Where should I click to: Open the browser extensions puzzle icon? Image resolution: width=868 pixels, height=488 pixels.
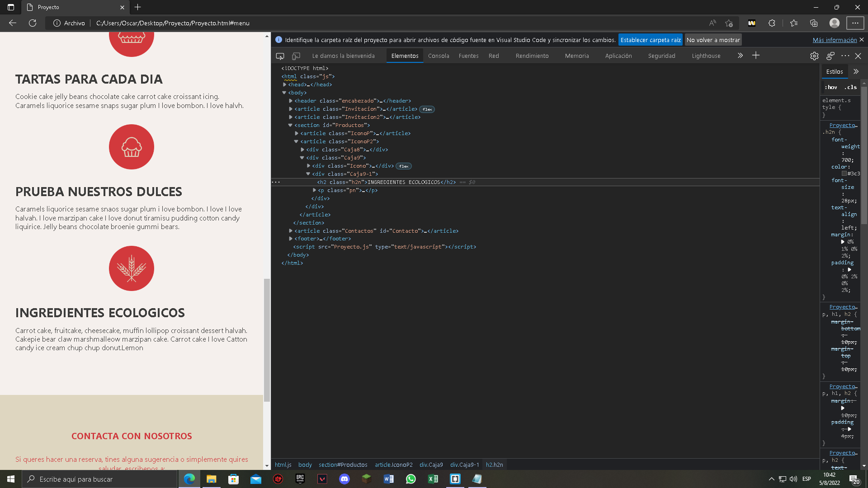coord(772,23)
